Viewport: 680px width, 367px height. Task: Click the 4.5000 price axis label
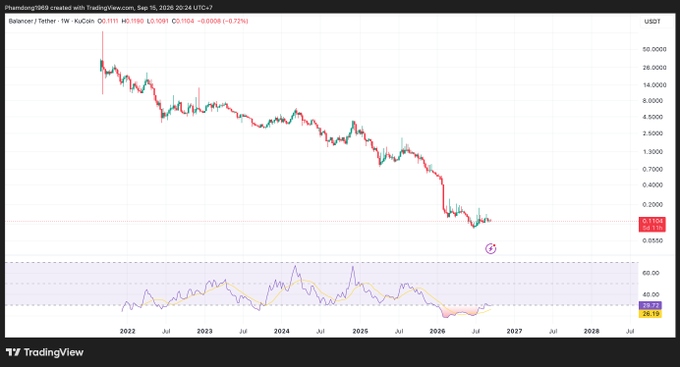click(x=653, y=117)
